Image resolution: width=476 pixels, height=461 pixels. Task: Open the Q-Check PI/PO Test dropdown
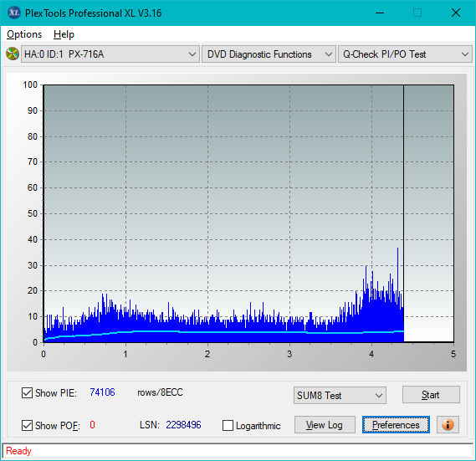405,54
